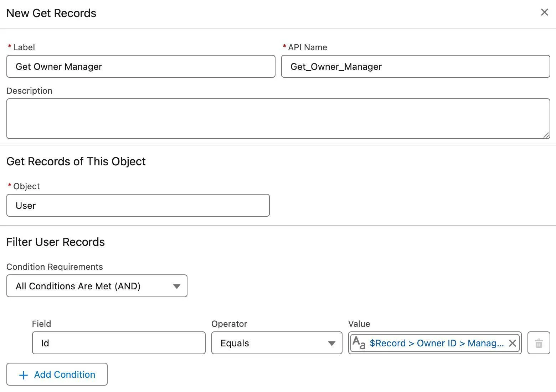This screenshot has height=392, width=556.
Task: Click the Operator dropdown arrow icon
Action: (x=331, y=343)
